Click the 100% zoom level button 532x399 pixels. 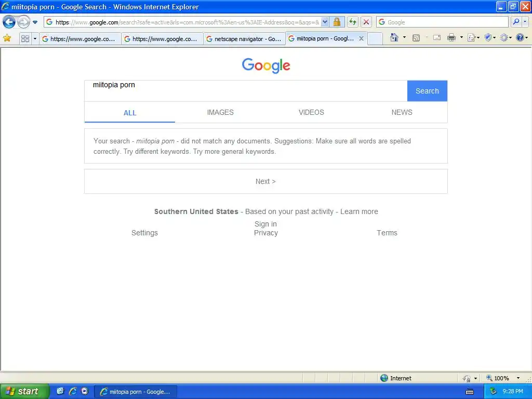[498, 378]
